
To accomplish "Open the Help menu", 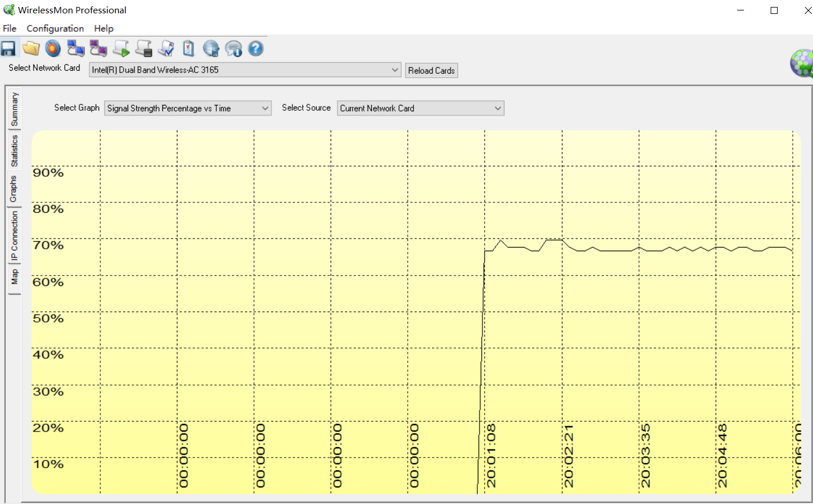I will coord(104,28).
